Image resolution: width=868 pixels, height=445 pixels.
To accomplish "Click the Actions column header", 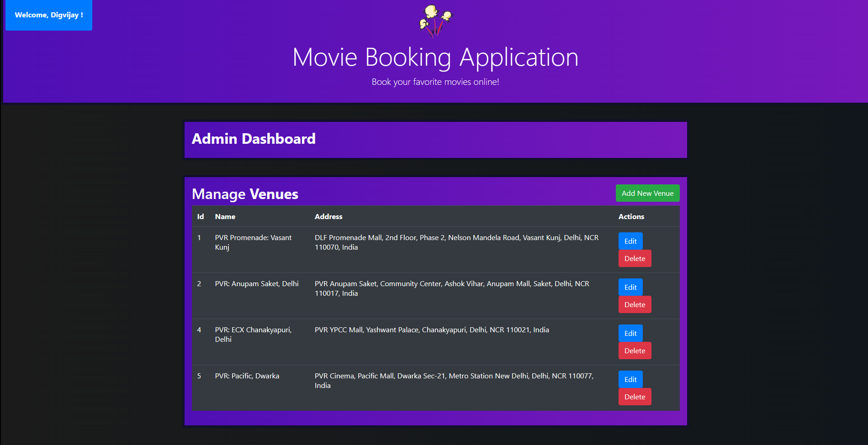I will [631, 216].
